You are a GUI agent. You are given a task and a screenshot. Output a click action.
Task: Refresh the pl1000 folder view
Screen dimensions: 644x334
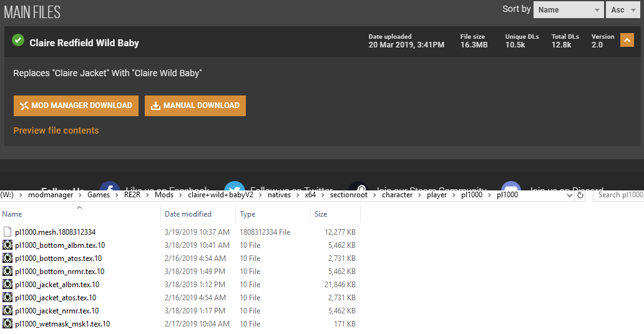(580, 195)
